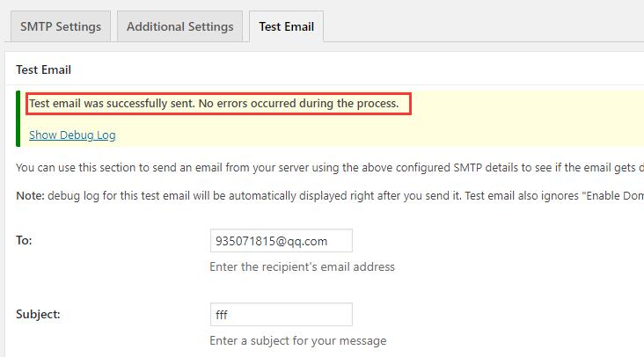The height and width of the screenshot is (357, 644).
Task: Click the recipient's email address hint text
Action: [302, 267]
